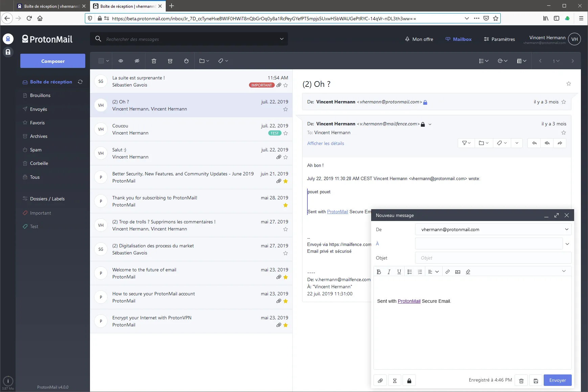Expand the label options dropdown in toolbar
The width and height of the screenshot is (588, 392).
click(x=223, y=61)
